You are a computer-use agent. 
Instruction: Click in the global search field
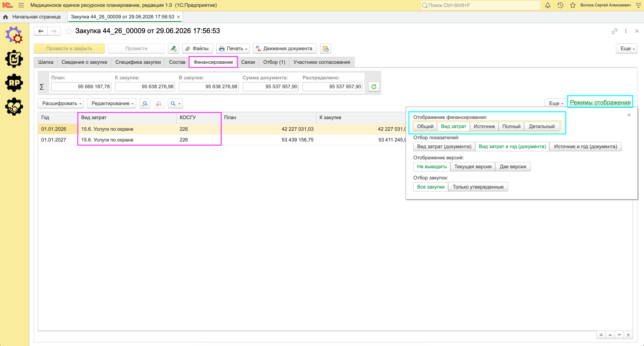tap(480, 5)
